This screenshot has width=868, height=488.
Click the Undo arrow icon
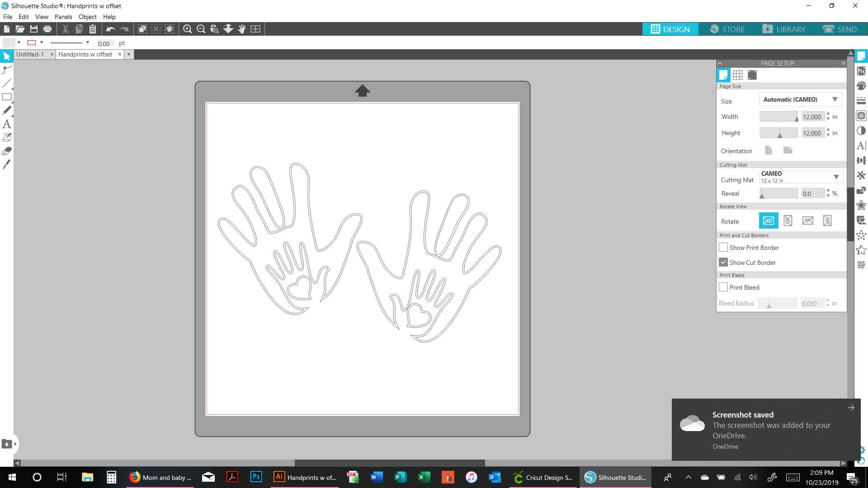click(111, 29)
